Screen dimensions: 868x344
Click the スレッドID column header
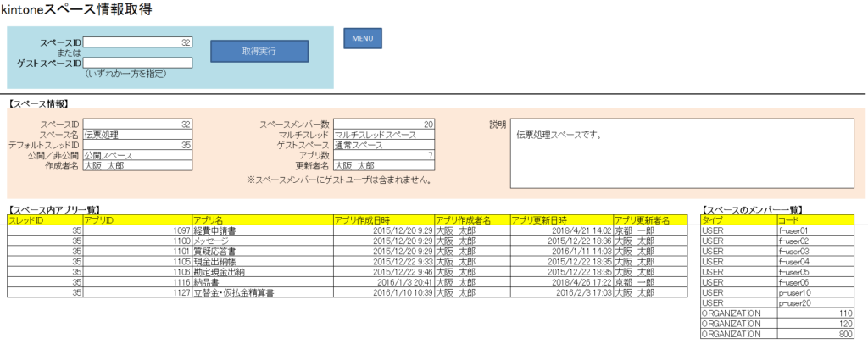[45, 220]
